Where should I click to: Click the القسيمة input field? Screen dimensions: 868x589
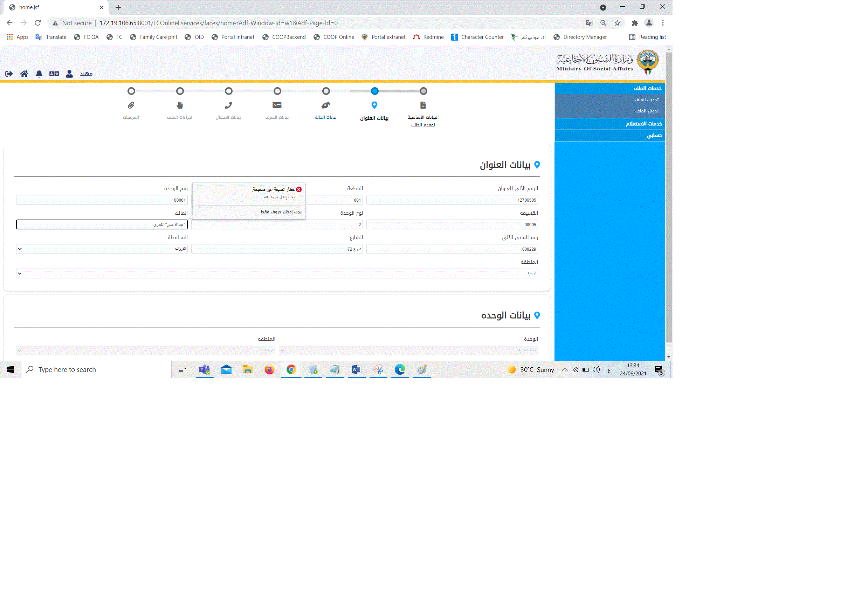click(452, 225)
